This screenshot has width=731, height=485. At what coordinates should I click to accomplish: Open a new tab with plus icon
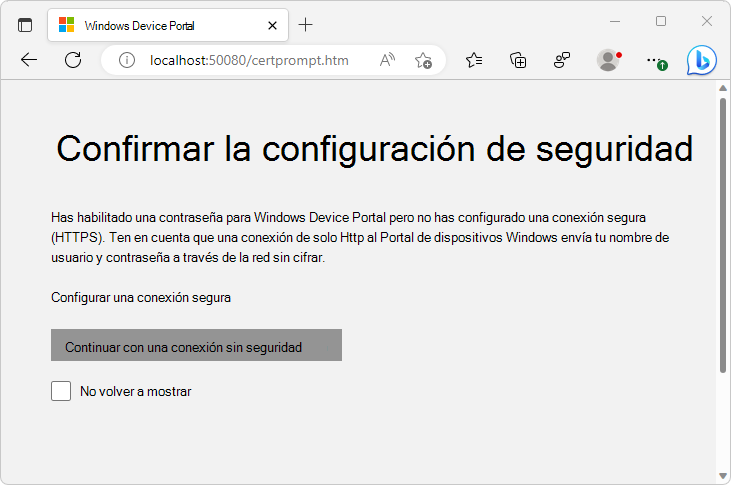305,25
